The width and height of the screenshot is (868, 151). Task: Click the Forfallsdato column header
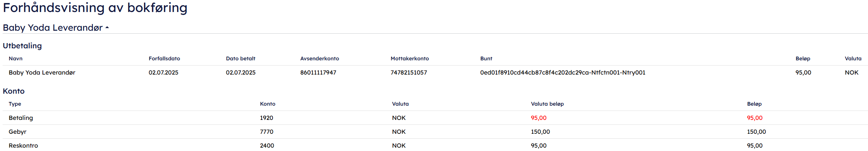coord(164,58)
